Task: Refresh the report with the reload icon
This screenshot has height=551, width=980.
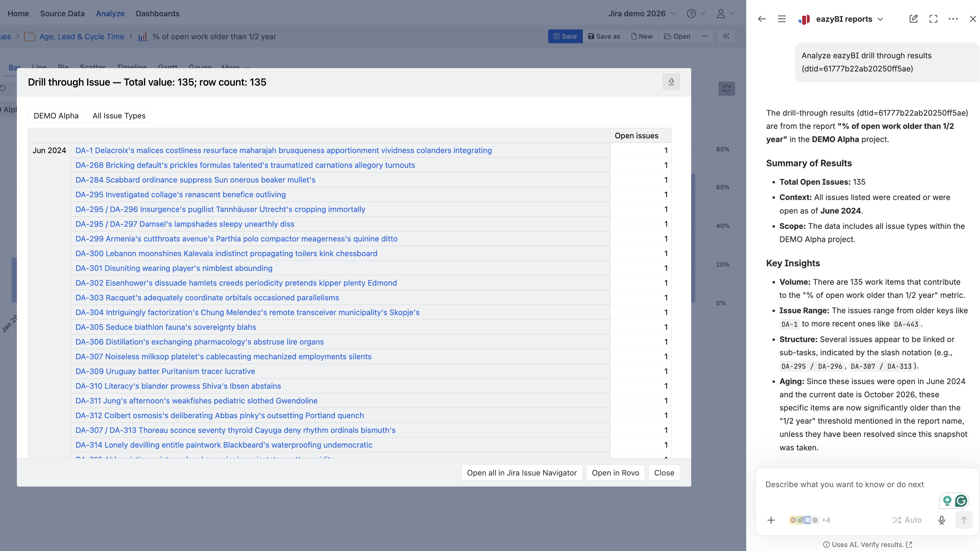Action: click(726, 89)
